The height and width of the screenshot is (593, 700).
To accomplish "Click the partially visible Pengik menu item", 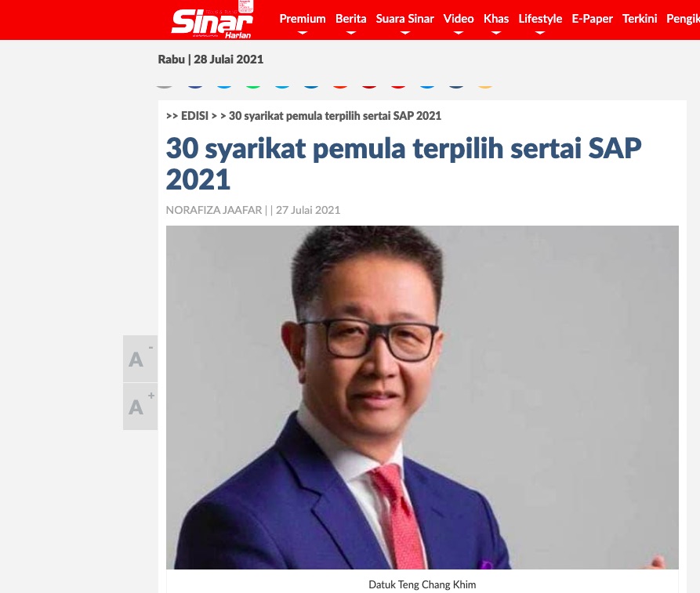I will click(683, 19).
